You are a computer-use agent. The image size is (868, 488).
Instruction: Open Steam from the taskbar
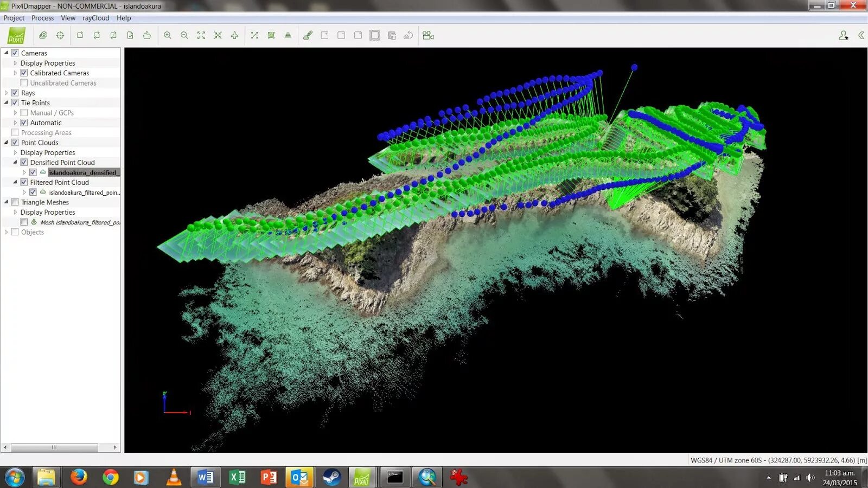tap(331, 478)
